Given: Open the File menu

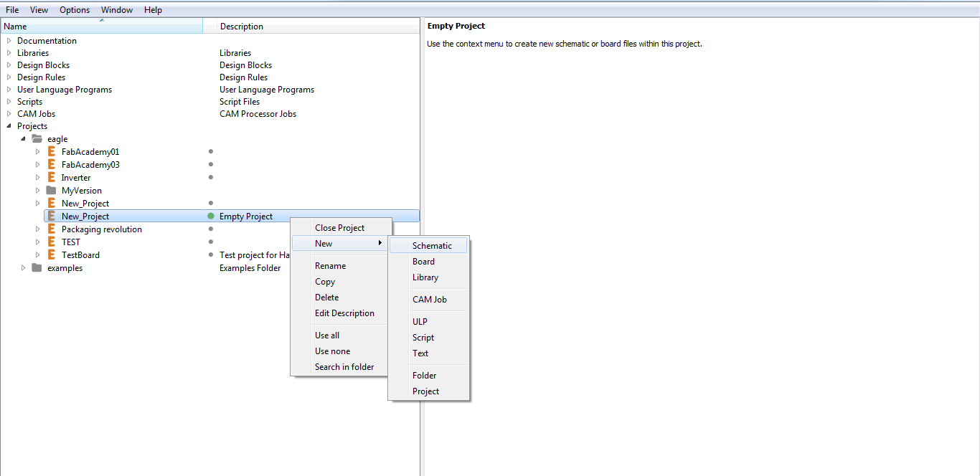Looking at the screenshot, I should pyautogui.click(x=12, y=10).
